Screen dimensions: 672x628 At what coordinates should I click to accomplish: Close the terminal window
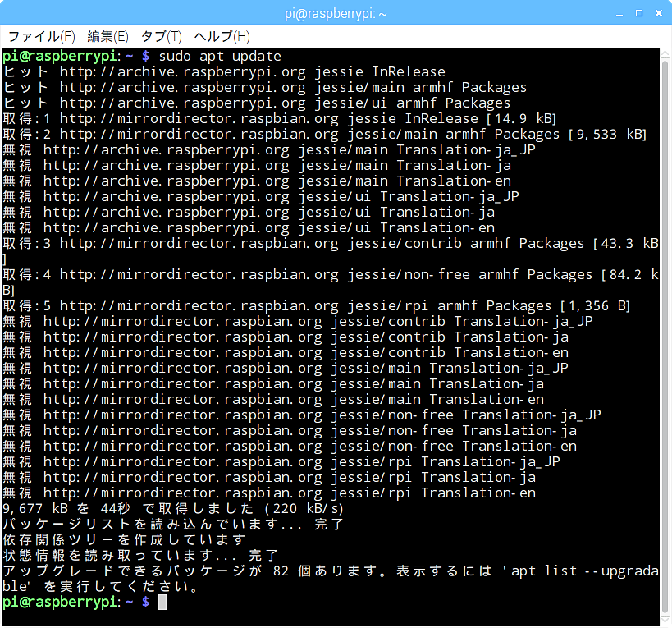pos(659,14)
